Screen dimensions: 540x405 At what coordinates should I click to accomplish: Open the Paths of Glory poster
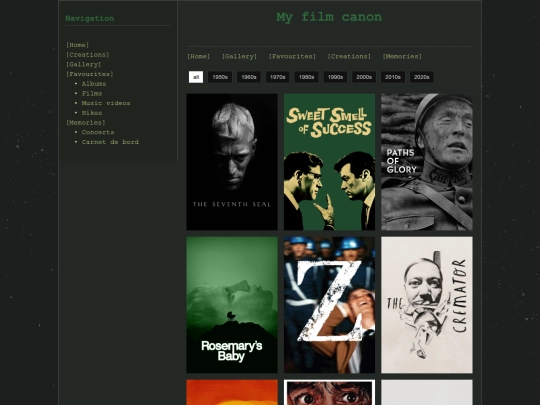[427, 162]
